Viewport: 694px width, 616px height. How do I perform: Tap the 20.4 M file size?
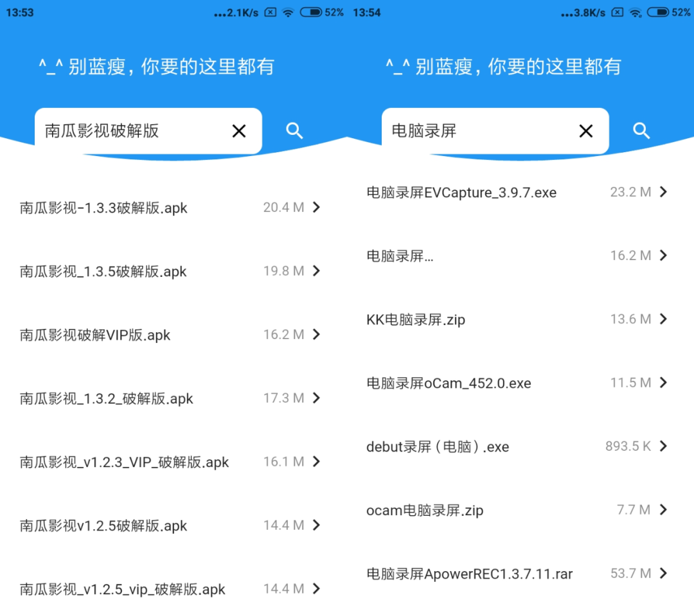pos(284,207)
